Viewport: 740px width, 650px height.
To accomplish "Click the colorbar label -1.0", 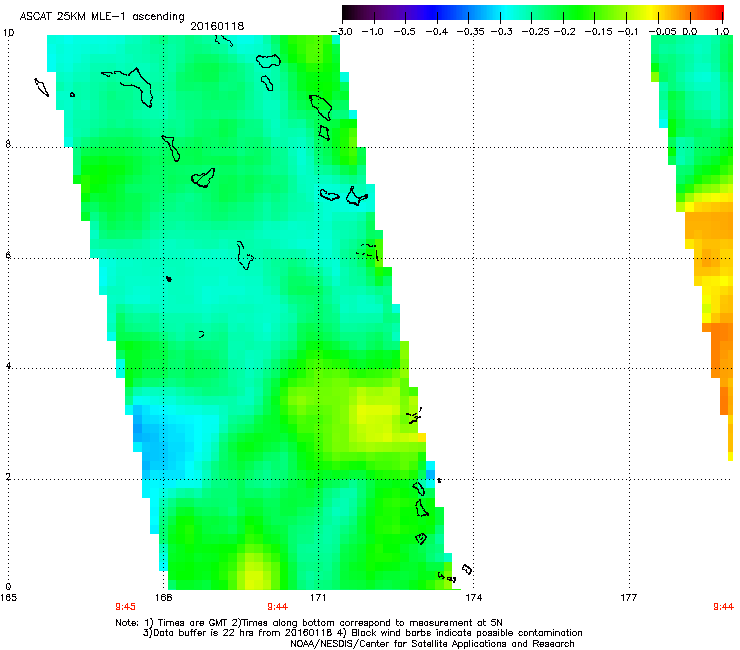I will pyautogui.click(x=372, y=32).
